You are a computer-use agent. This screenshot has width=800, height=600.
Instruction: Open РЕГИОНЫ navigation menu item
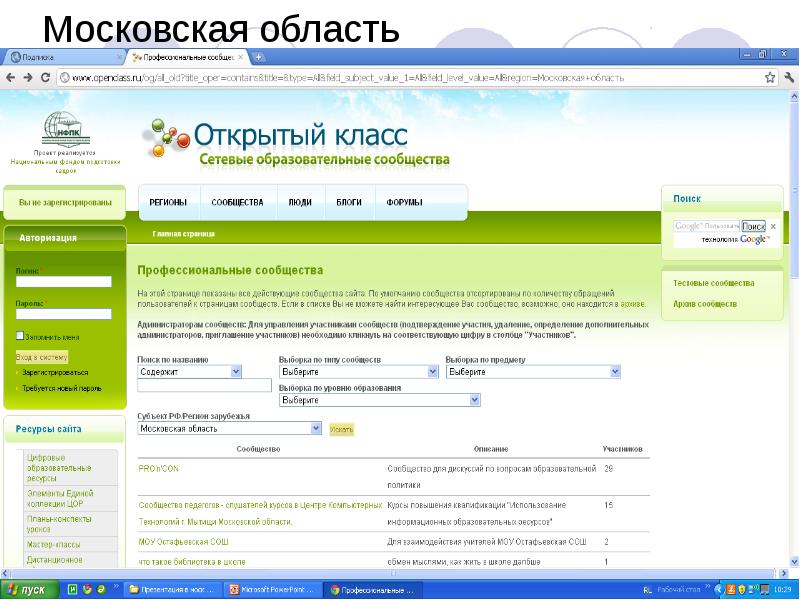(x=168, y=203)
